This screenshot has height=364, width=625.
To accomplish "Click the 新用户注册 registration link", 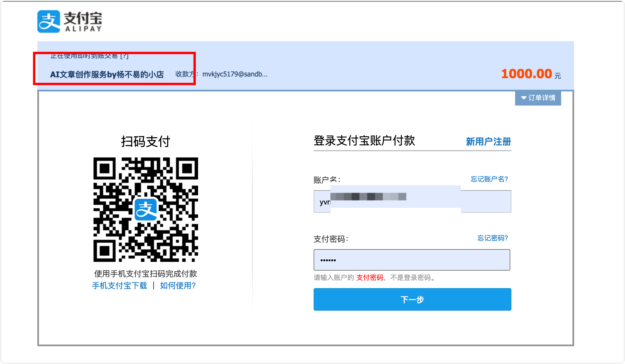I will click(x=488, y=141).
